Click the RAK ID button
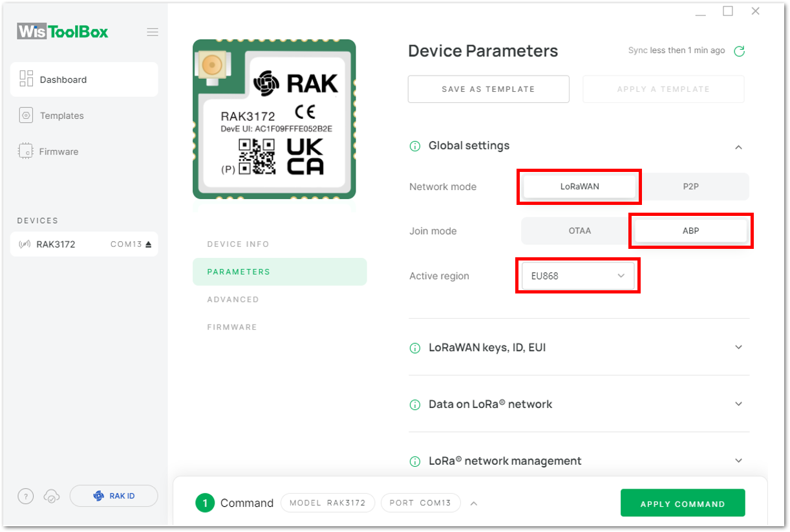Viewport: 790px width, 532px height. pyautogui.click(x=114, y=496)
